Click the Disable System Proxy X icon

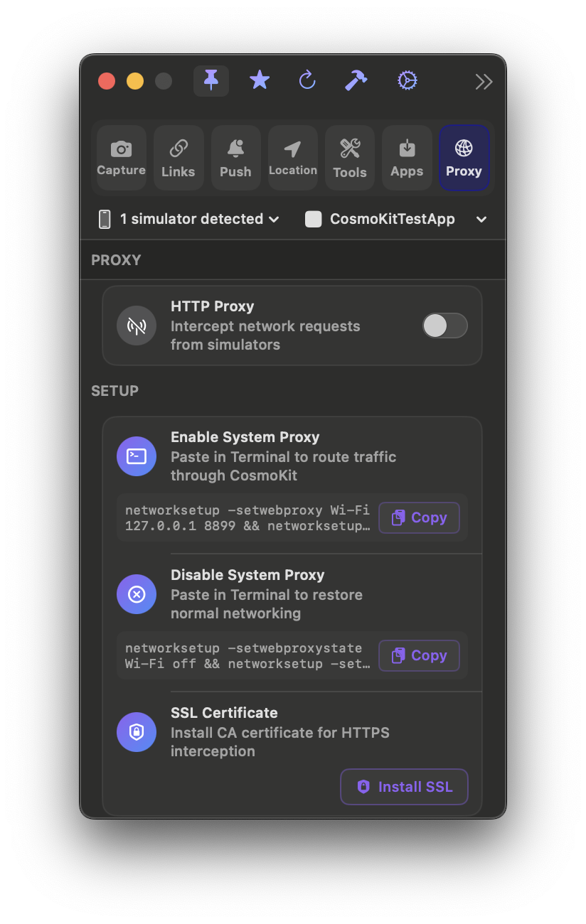(137, 594)
